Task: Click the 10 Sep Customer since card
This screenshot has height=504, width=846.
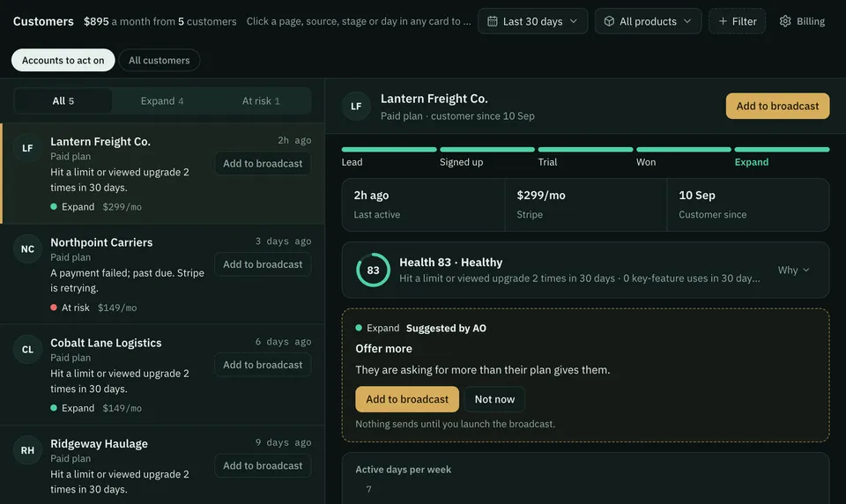Action: click(x=748, y=204)
